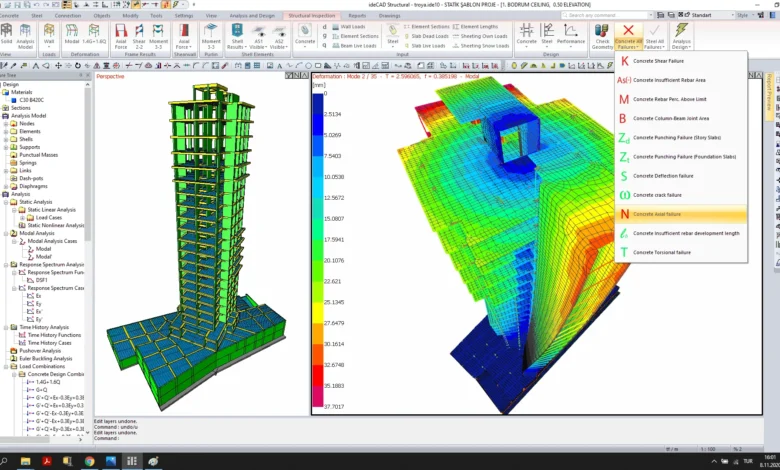Collapse Modal Analysis Cases node

coord(14,241)
